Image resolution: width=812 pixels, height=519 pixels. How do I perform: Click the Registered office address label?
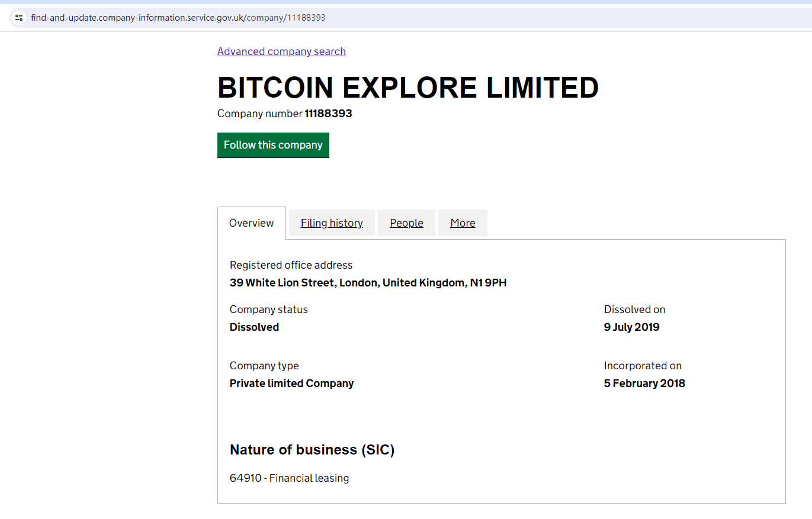coord(291,265)
